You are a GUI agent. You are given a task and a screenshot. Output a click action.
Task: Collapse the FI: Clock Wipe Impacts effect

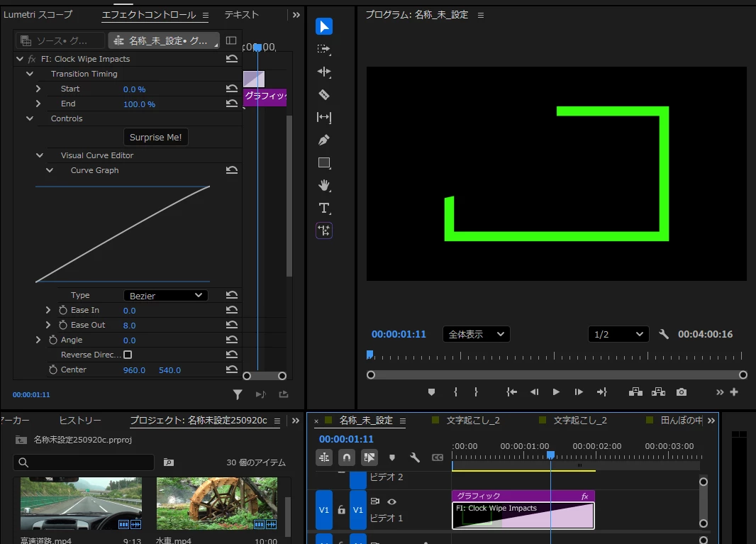pyautogui.click(x=20, y=59)
